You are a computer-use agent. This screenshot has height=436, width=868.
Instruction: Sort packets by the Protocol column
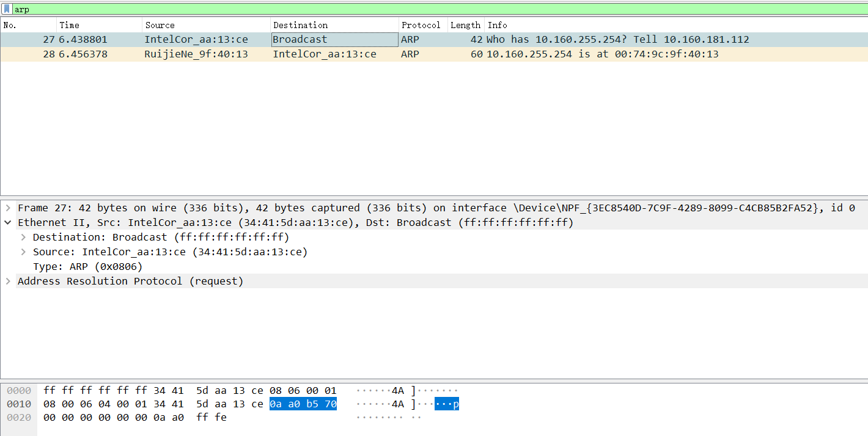pos(423,25)
